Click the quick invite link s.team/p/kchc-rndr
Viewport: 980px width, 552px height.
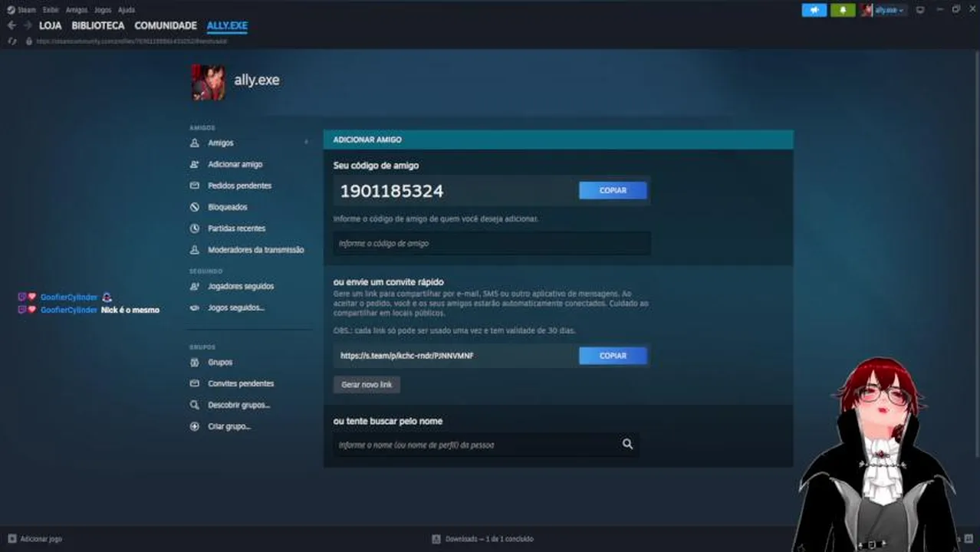(407, 356)
